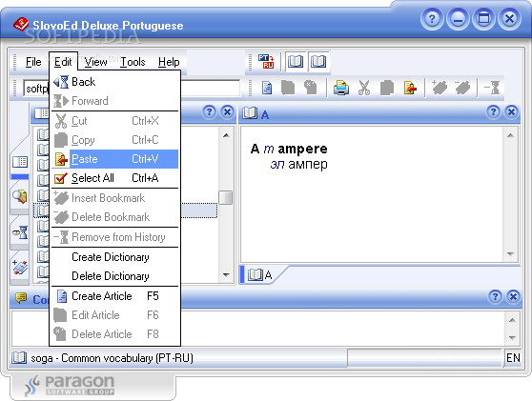This screenshot has width=532, height=401.
Task: Open the word list sidebar tab
Action: (x=20, y=162)
